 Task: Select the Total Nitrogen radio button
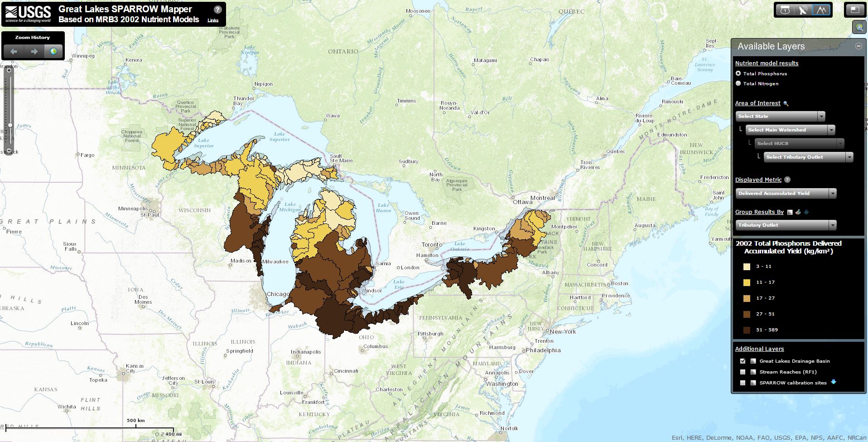click(x=738, y=83)
